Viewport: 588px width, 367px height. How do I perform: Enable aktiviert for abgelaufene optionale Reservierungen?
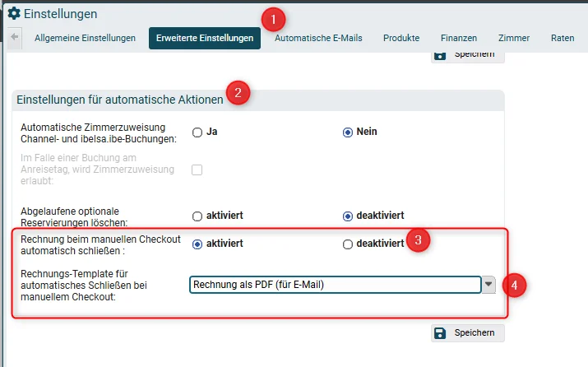point(197,216)
